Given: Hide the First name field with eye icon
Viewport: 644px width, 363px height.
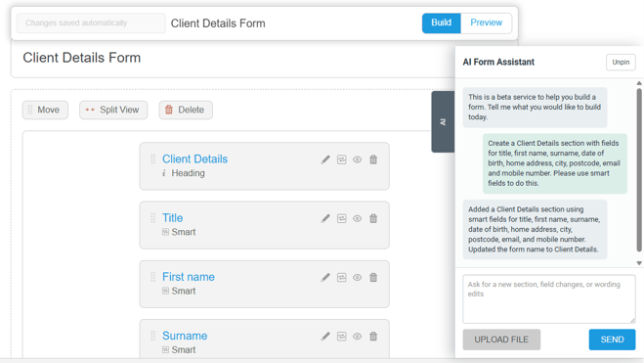Looking at the screenshot, I should coord(358,278).
